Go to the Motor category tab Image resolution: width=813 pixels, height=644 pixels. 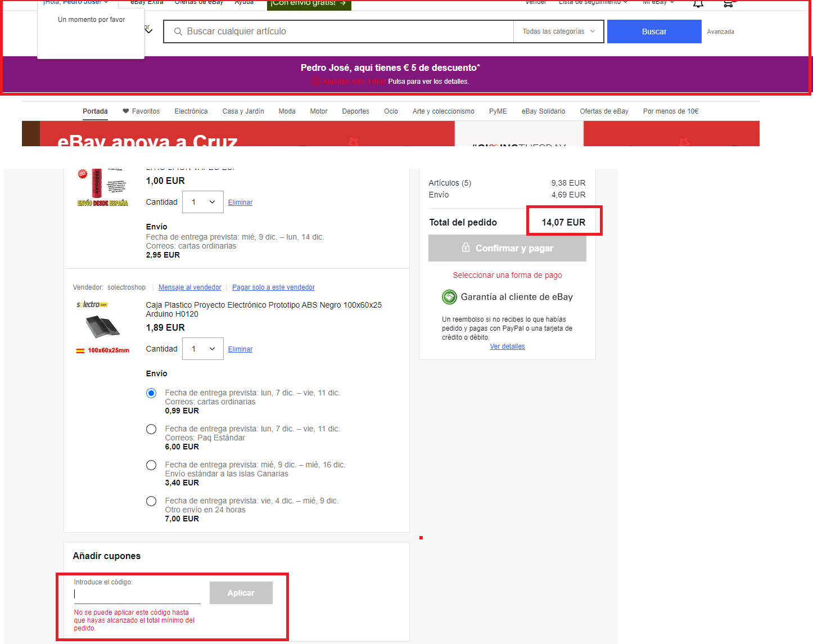319,111
